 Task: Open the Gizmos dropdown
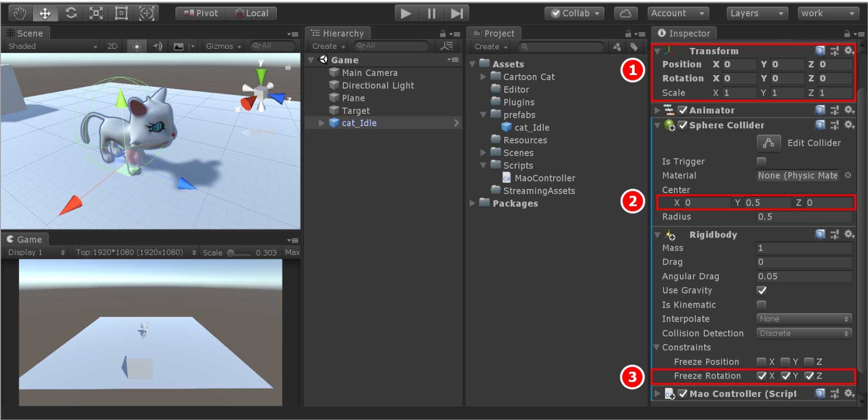click(x=223, y=46)
